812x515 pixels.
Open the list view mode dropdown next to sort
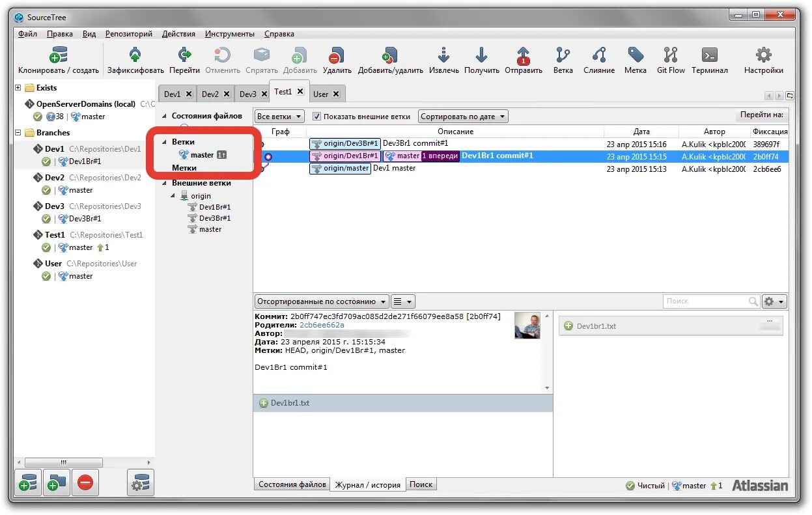403,301
